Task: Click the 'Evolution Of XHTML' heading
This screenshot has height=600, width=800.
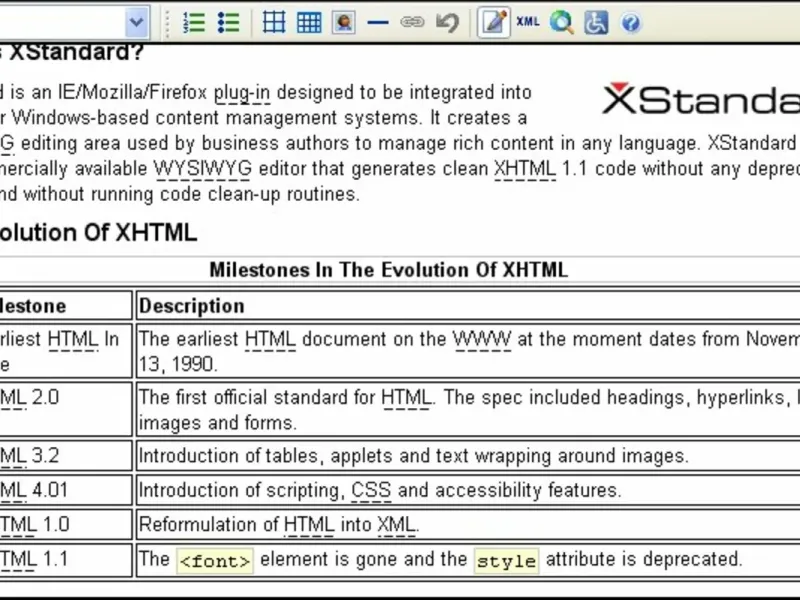Action: (98, 233)
